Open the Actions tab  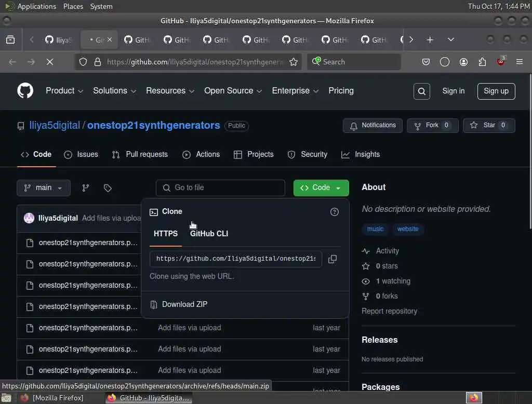(x=201, y=154)
